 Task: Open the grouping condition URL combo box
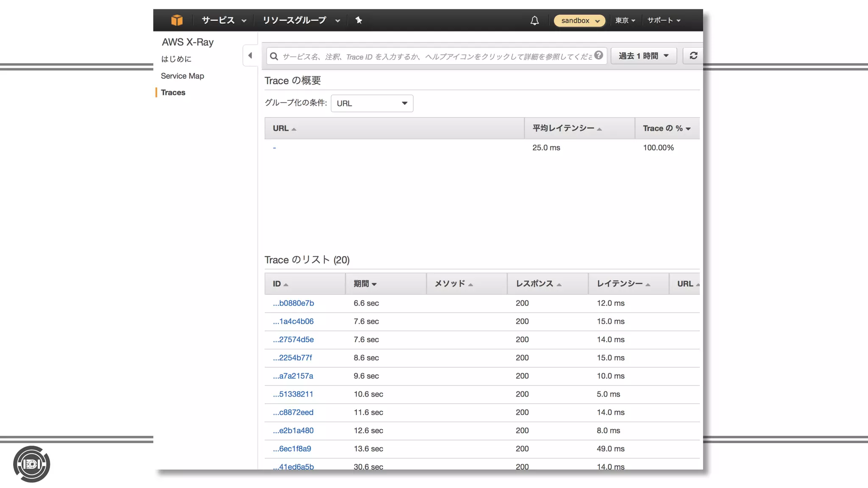pos(372,103)
